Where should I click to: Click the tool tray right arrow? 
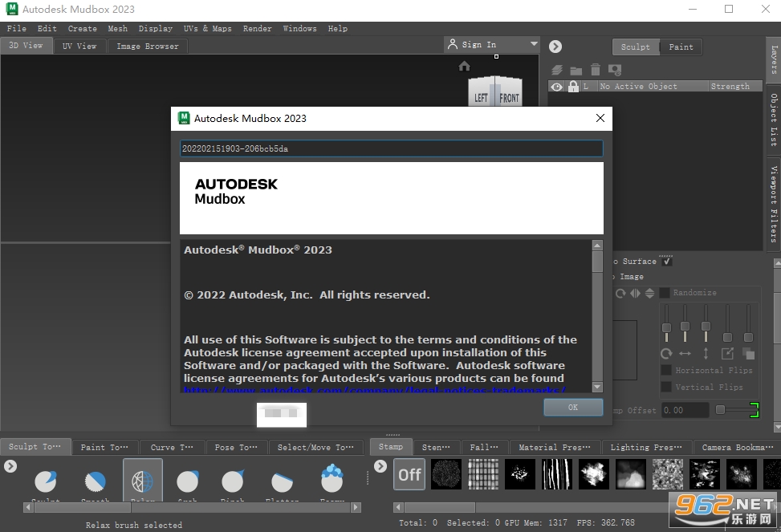356,507
